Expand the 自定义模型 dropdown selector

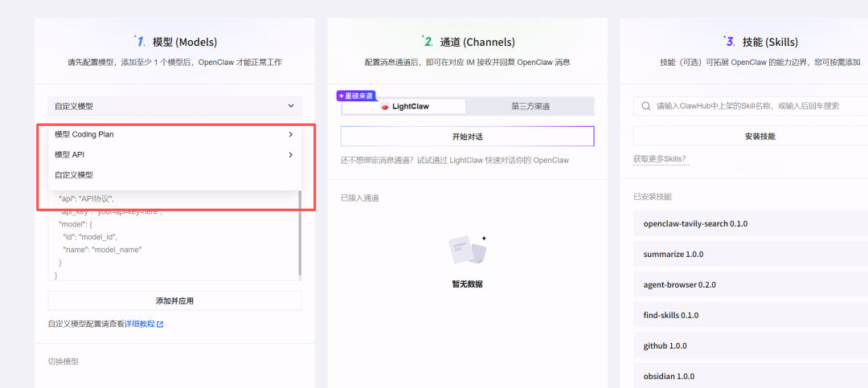[174, 106]
